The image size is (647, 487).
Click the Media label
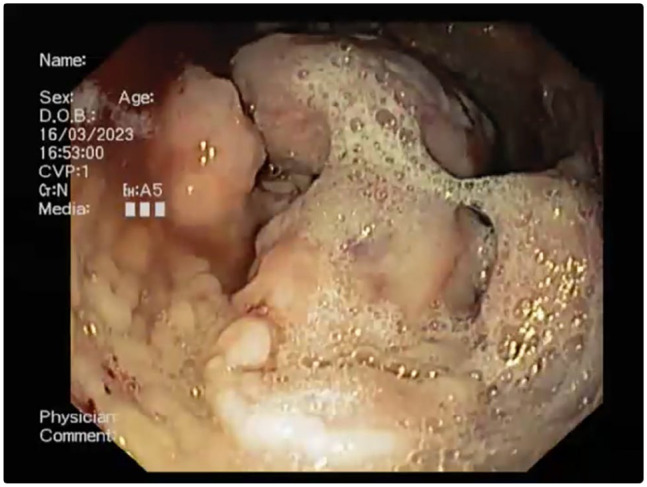click(64, 209)
